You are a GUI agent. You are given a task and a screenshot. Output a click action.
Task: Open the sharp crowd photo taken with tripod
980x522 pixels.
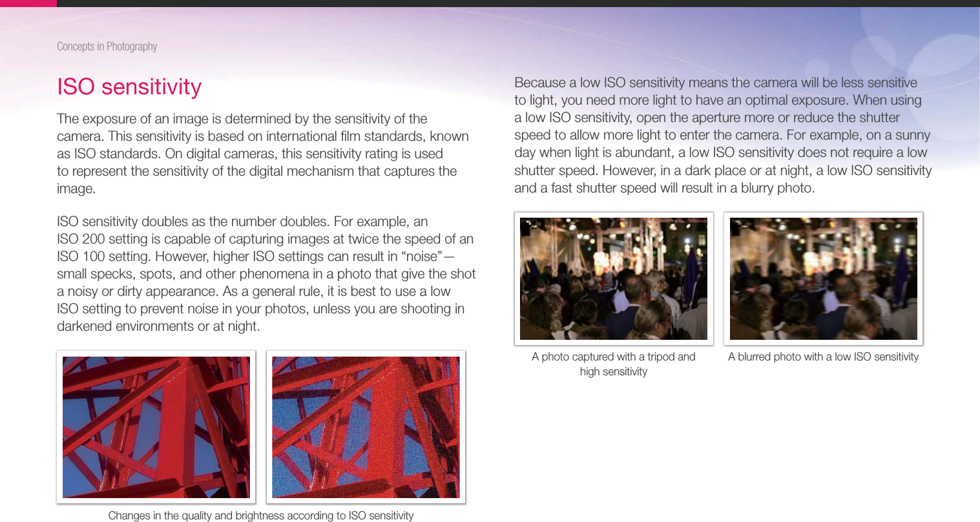(614, 278)
